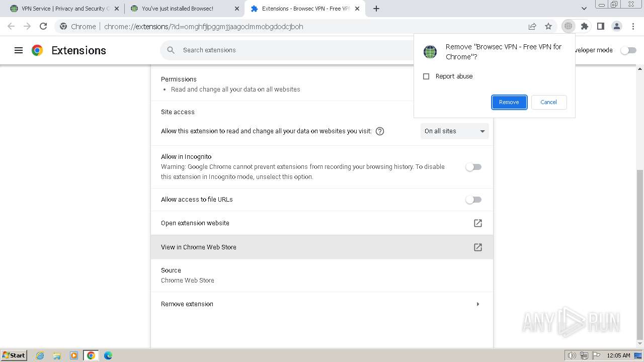This screenshot has width=644, height=362.
Task: Bookmark this page with the star icon
Action: [548, 26]
